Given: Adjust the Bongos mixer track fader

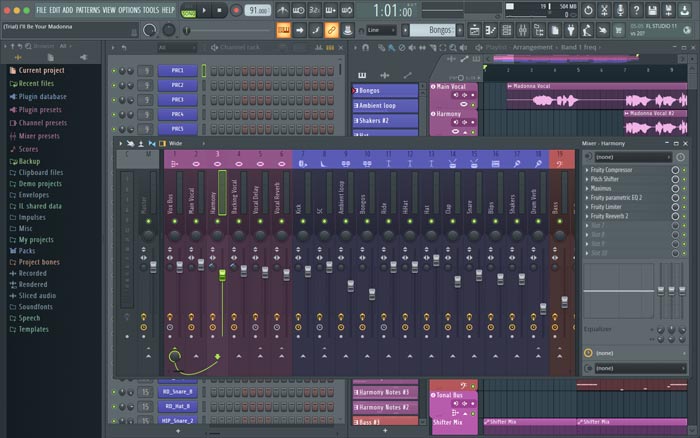Looking at the screenshot, I should pos(372,294).
